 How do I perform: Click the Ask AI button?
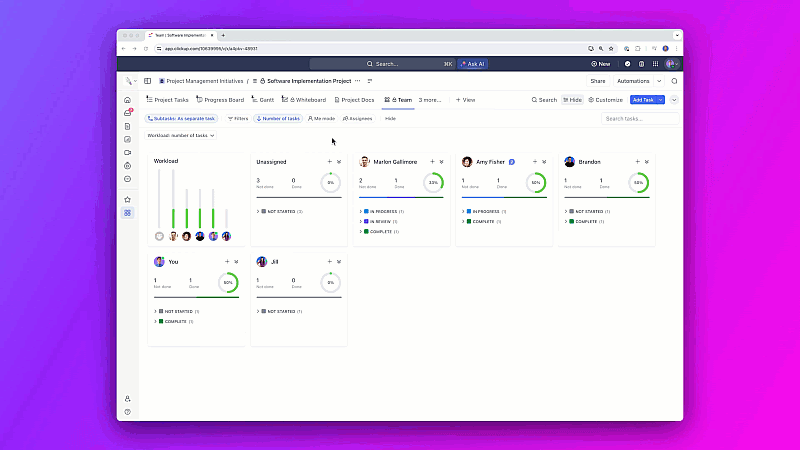click(x=472, y=64)
